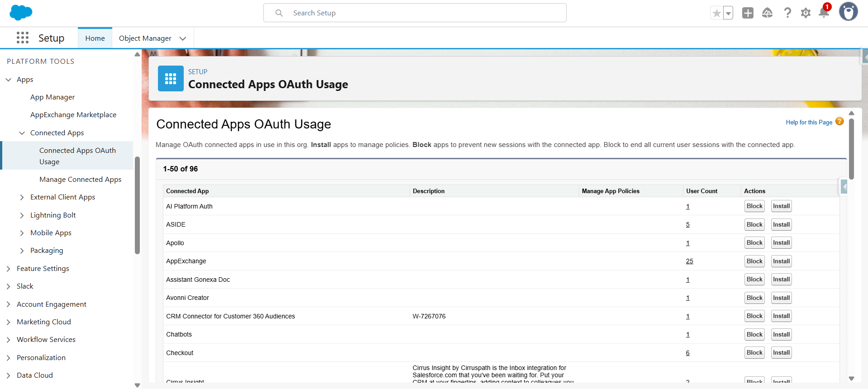Install the ASIDE app
This screenshot has width=868, height=389.
(x=782, y=224)
